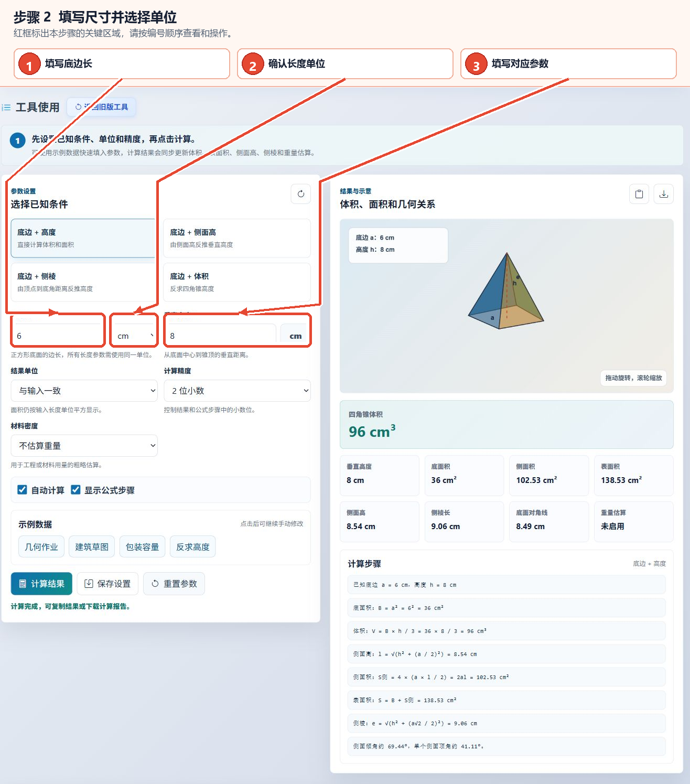Click the 侧面高 8.54 cm value

[x=361, y=527]
